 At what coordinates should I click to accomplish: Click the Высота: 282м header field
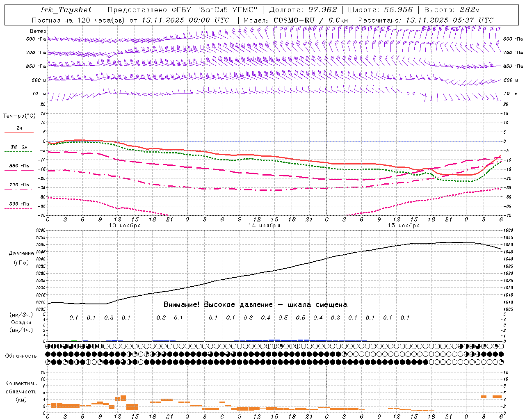(452, 10)
